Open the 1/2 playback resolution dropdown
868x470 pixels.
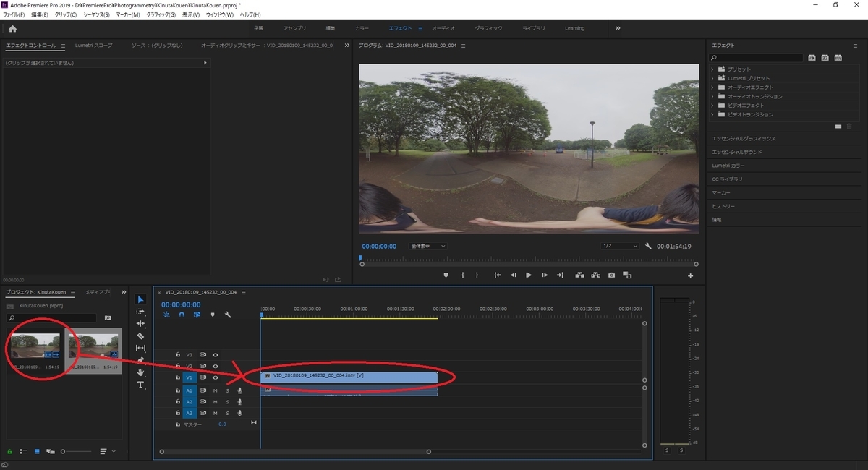coord(620,246)
